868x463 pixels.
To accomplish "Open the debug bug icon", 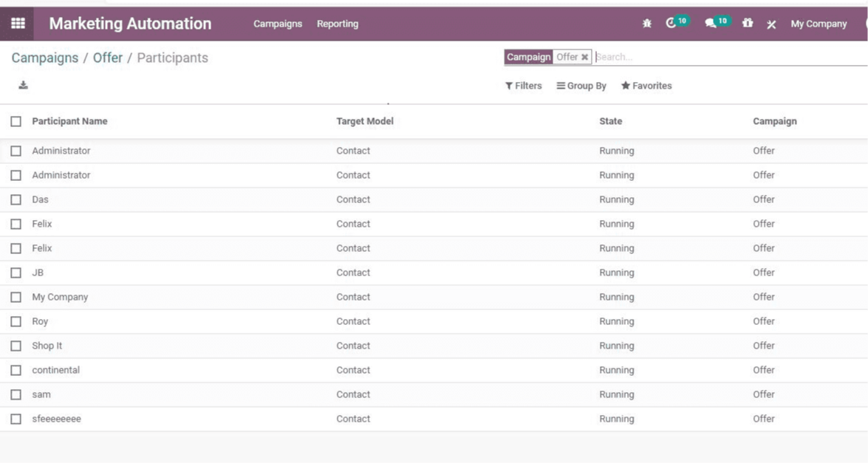I will coord(647,24).
